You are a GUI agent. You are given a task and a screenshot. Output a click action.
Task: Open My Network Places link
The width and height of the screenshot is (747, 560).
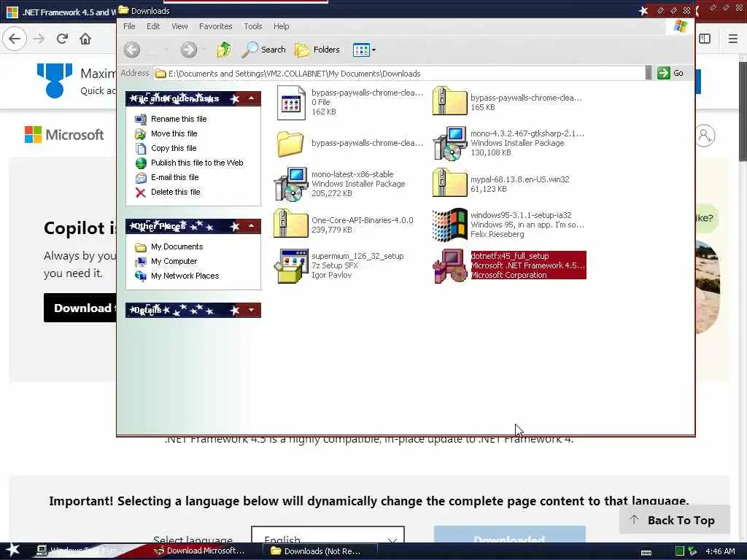coord(185,276)
